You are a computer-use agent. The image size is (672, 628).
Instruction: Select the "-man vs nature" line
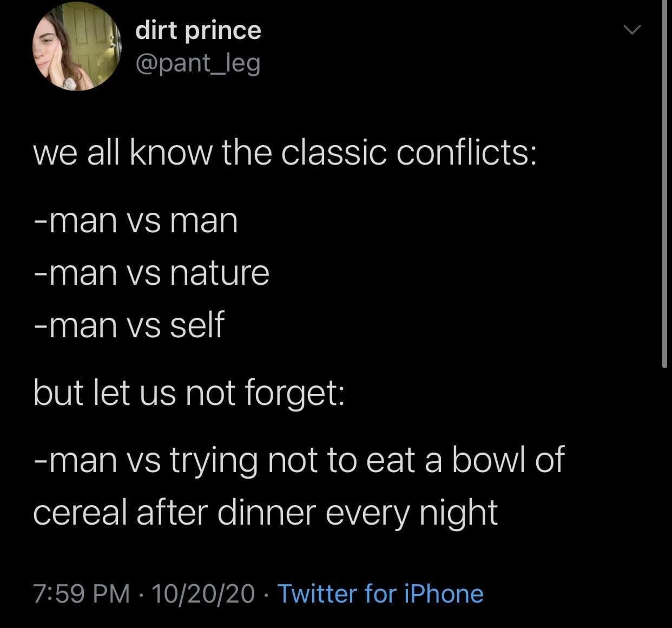click(151, 273)
